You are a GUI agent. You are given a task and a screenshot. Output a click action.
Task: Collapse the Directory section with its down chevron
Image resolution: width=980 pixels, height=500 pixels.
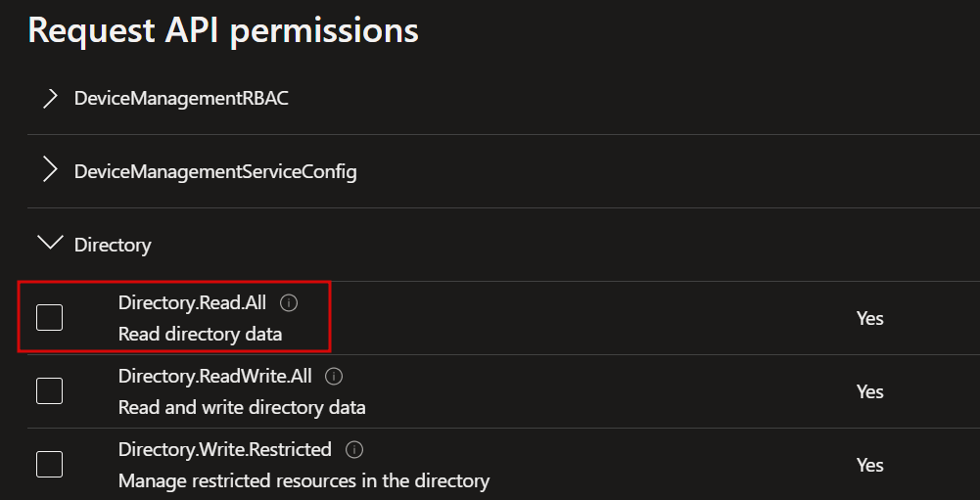click(50, 243)
